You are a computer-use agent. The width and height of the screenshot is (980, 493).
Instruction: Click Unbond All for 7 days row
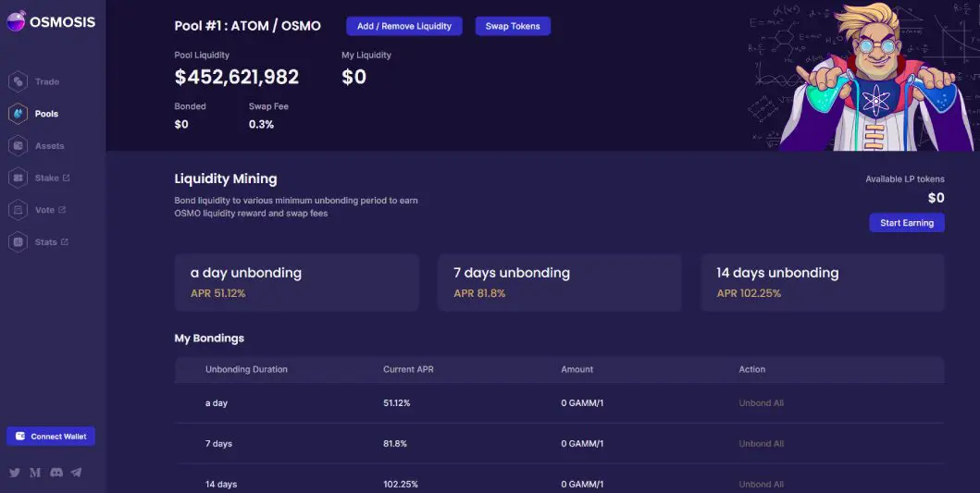point(762,444)
